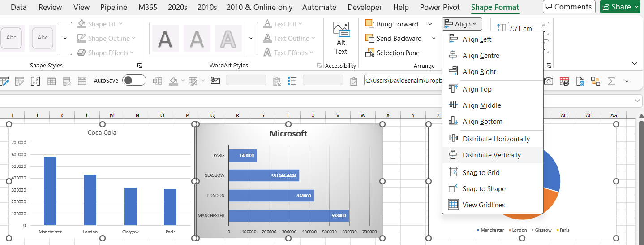Open Shape Styles dialog launcher
Screen dimensions: 644x245
click(x=140, y=66)
